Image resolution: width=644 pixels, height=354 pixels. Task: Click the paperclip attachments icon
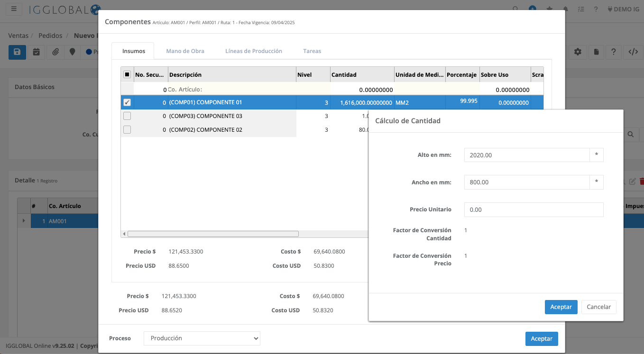pyautogui.click(x=55, y=52)
